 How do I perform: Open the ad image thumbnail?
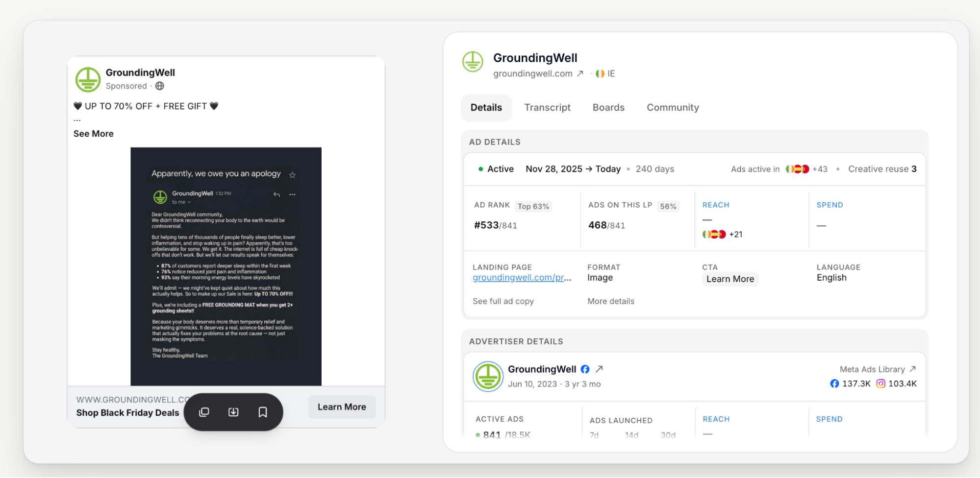[226, 266]
